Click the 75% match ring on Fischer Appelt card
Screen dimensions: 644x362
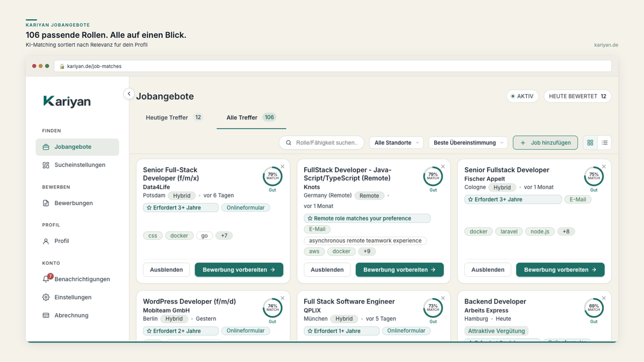point(594,176)
